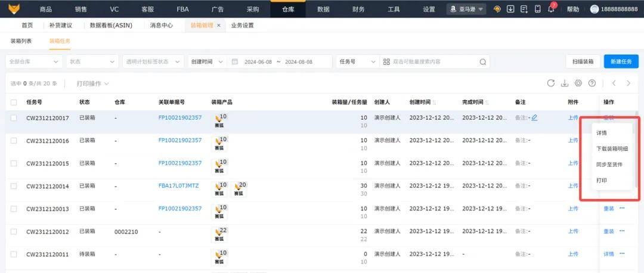Expand the 打印操作 dropdown

tap(93, 83)
